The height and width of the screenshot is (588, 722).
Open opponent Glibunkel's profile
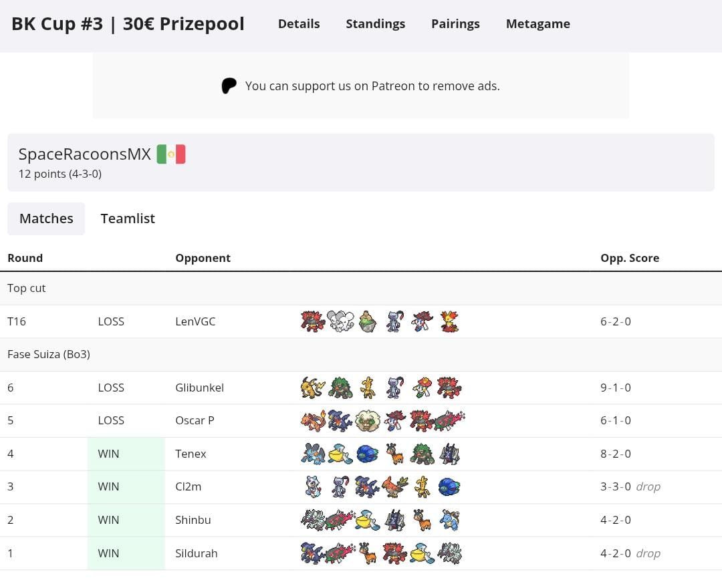pos(199,388)
